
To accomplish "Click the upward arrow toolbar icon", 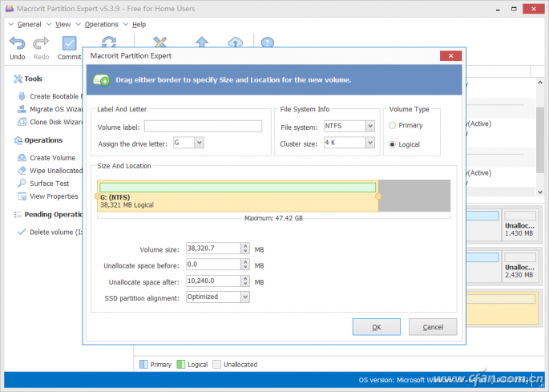I will (202, 42).
